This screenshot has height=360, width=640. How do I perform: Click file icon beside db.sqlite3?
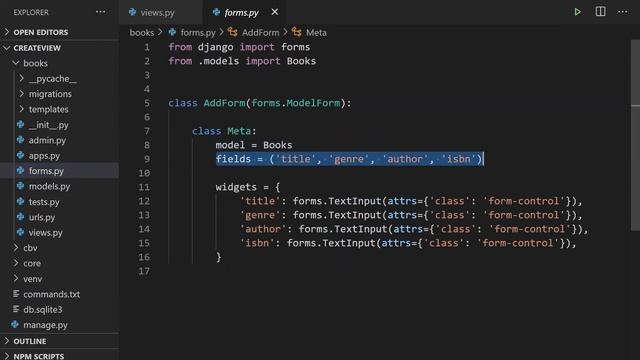pyautogui.click(x=16, y=309)
